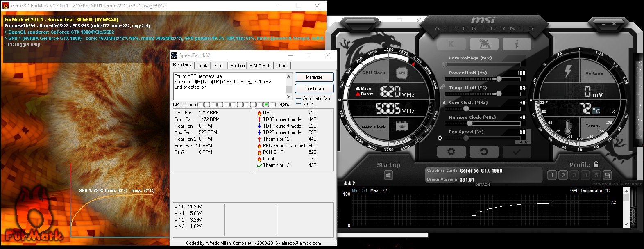Click the GPU Temperatur graph area
The image size is (644, 249).
(x=481, y=210)
